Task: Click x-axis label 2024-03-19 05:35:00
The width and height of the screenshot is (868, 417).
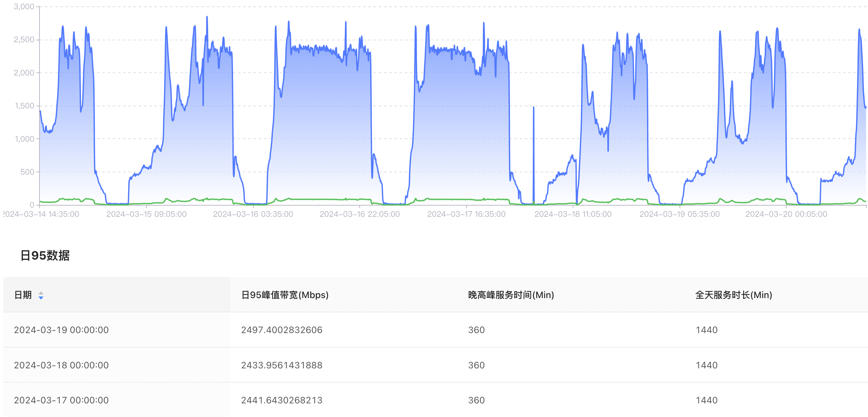Action: [680, 214]
